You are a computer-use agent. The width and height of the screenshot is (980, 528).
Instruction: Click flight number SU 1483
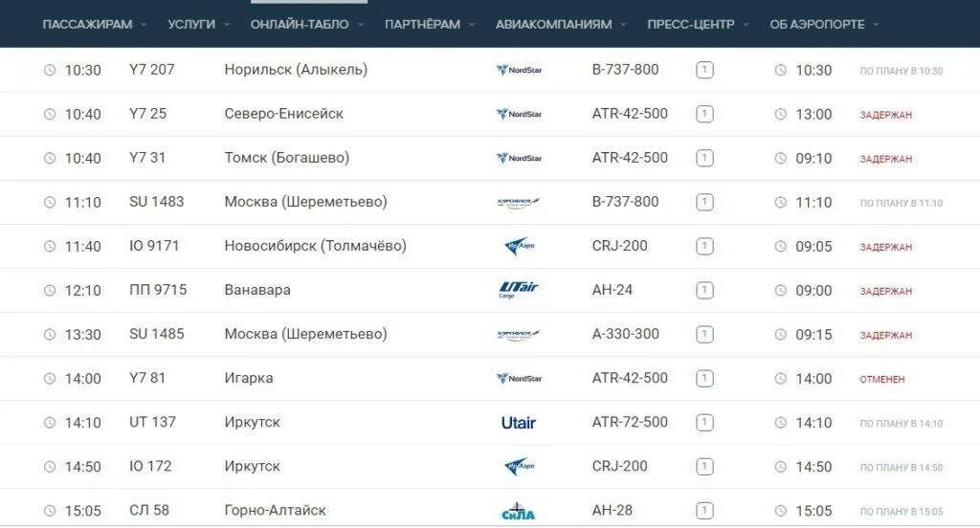[x=157, y=202]
